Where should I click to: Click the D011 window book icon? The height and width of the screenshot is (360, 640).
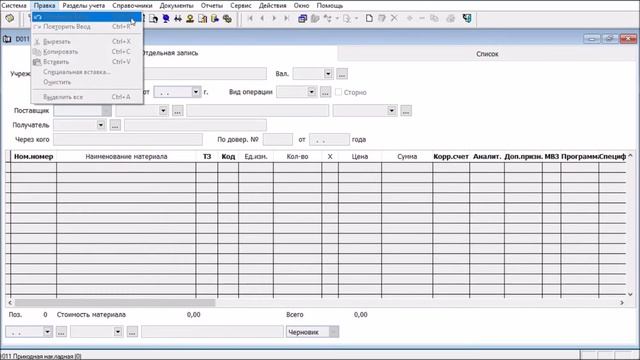point(7,39)
